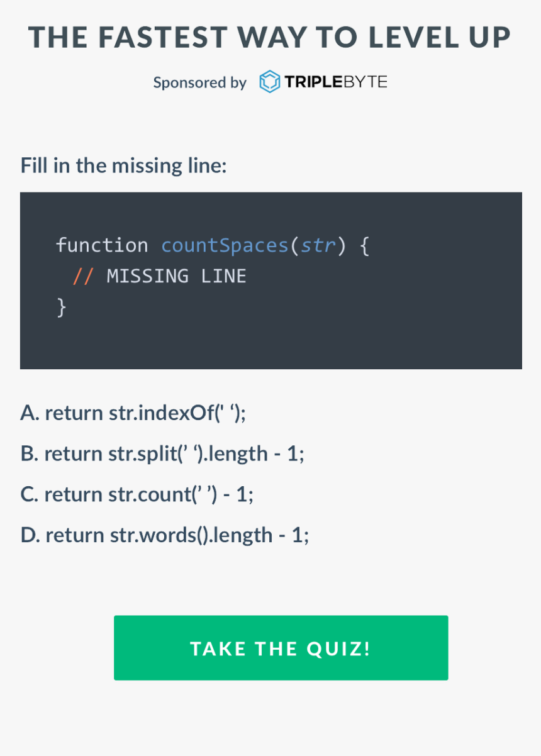Click the opening curly brace in code

[364, 245]
